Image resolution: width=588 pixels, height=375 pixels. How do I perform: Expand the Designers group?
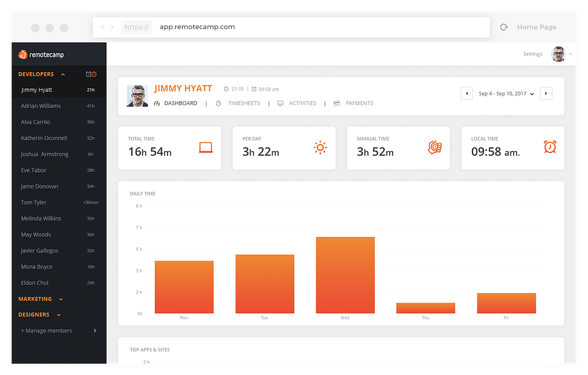point(59,315)
